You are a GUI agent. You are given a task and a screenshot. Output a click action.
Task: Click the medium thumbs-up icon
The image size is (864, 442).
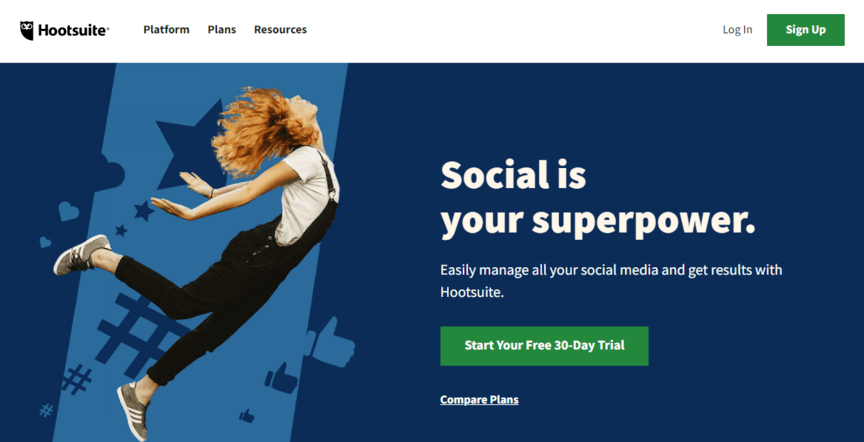coord(281,378)
